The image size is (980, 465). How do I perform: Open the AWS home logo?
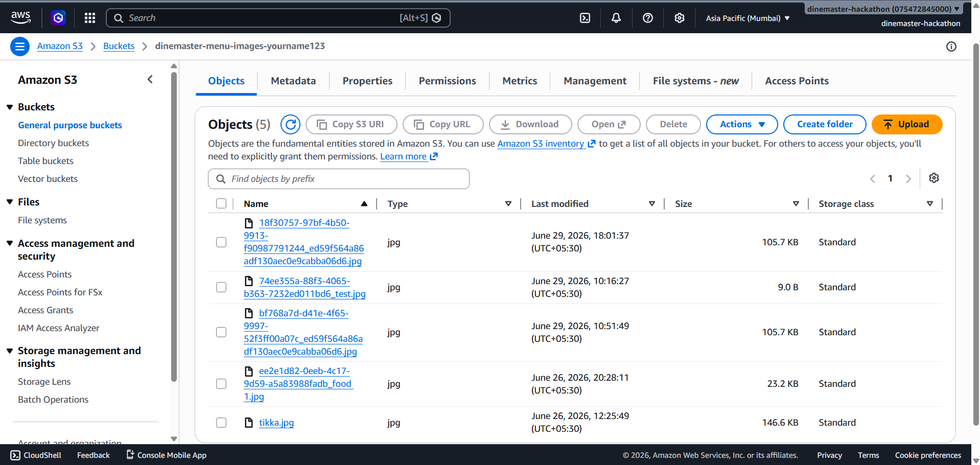click(21, 17)
